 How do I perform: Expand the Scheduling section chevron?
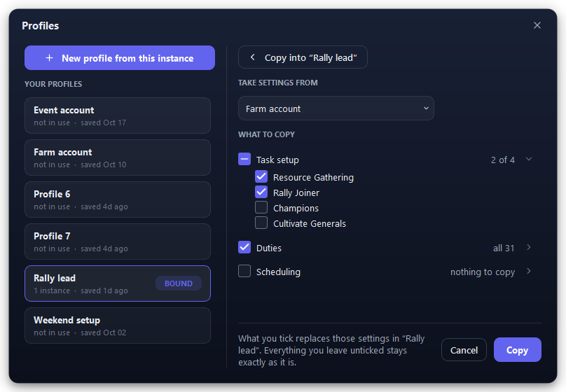coord(529,271)
